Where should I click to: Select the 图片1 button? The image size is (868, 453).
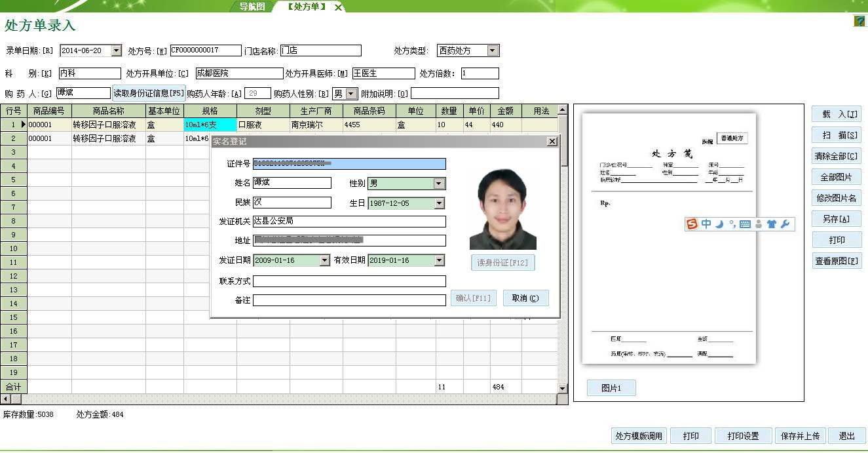click(x=611, y=388)
